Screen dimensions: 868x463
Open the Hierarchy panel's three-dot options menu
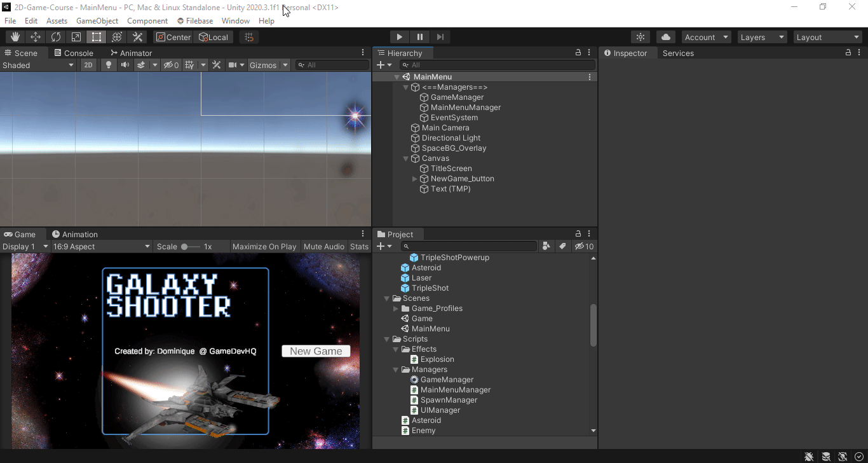pyautogui.click(x=589, y=53)
